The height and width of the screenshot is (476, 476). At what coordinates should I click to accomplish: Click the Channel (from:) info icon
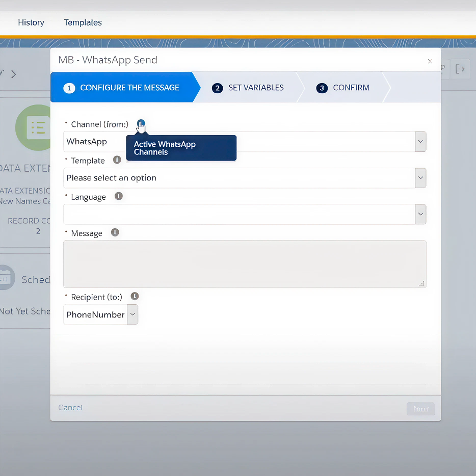(141, 124)
